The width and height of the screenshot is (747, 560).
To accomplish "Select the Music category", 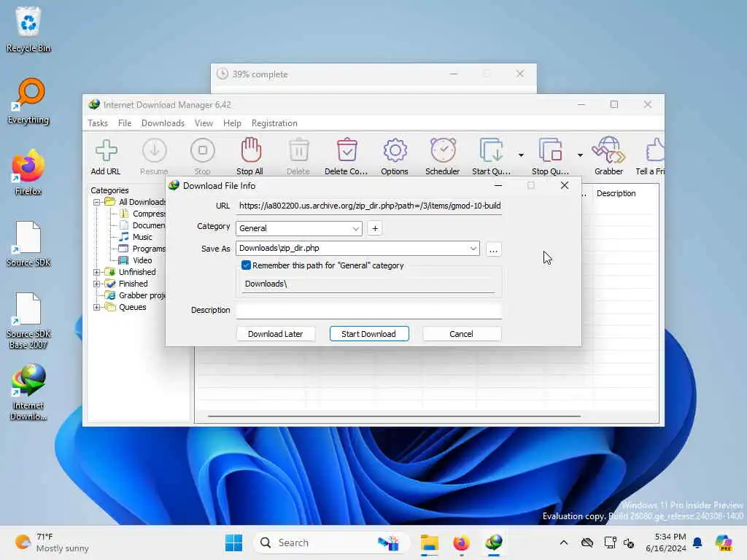I will pyautogui.click(x=142, y=237).
